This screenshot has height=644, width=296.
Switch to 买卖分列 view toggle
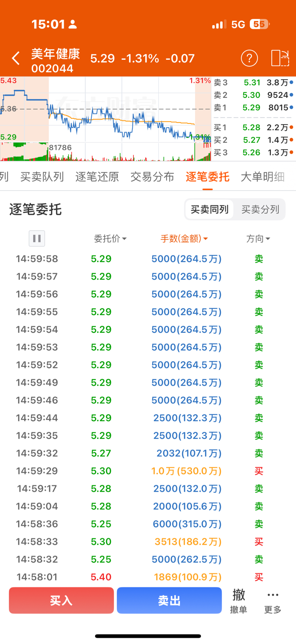point(260,209)
